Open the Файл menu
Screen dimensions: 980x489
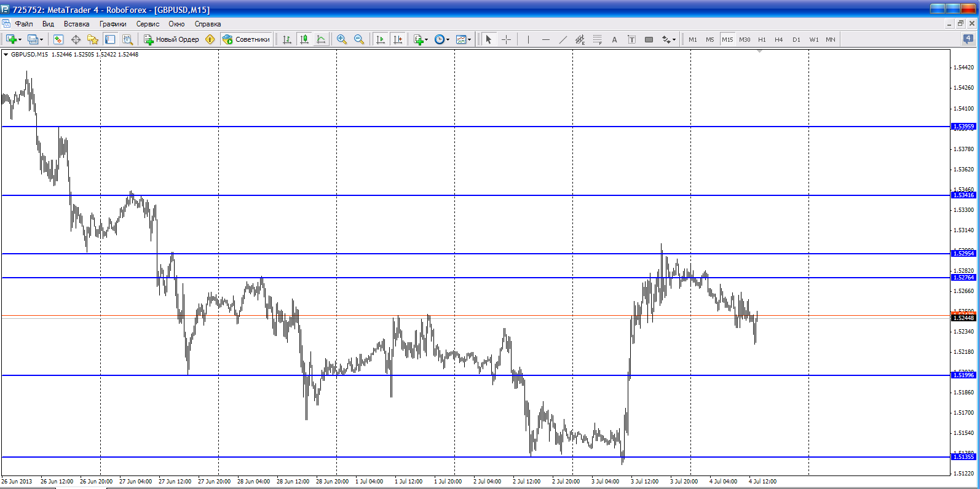click(24, 24)
